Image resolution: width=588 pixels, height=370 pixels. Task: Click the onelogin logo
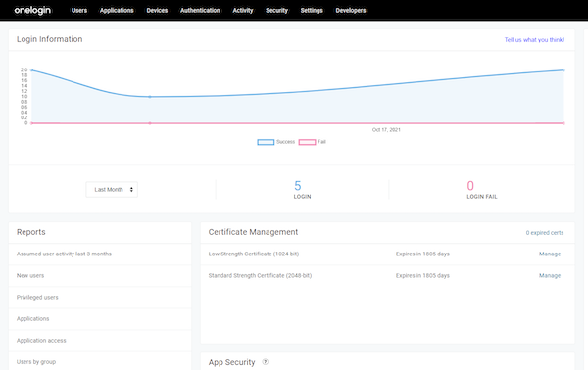(32, 11)
